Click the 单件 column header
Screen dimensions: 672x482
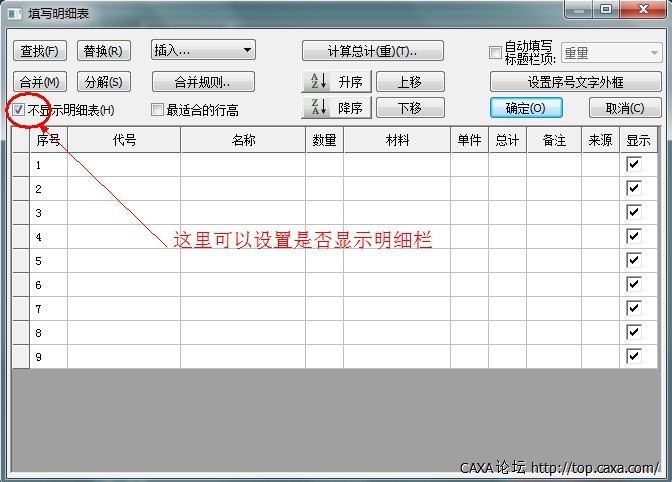coord(469,140)
